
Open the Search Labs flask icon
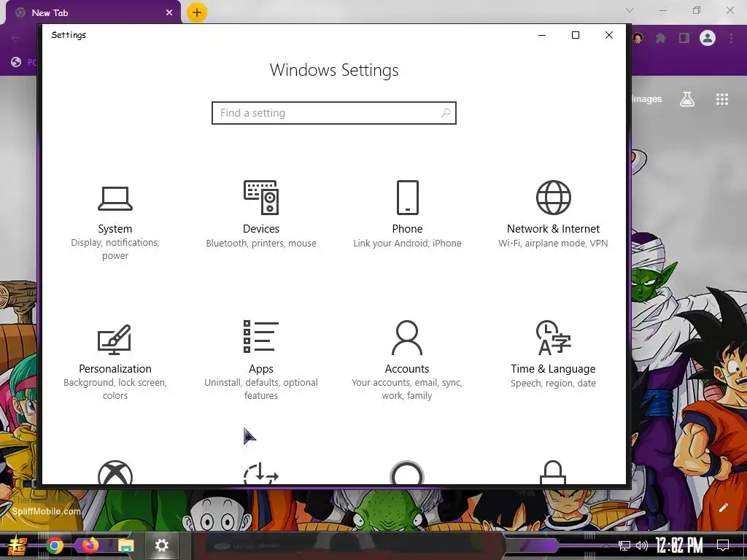(x=687, y=99)
